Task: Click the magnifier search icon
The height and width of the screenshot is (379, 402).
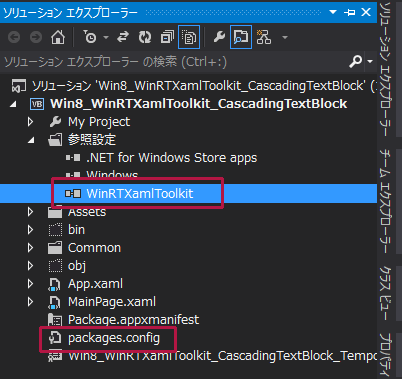Action: tap(355, 62)
